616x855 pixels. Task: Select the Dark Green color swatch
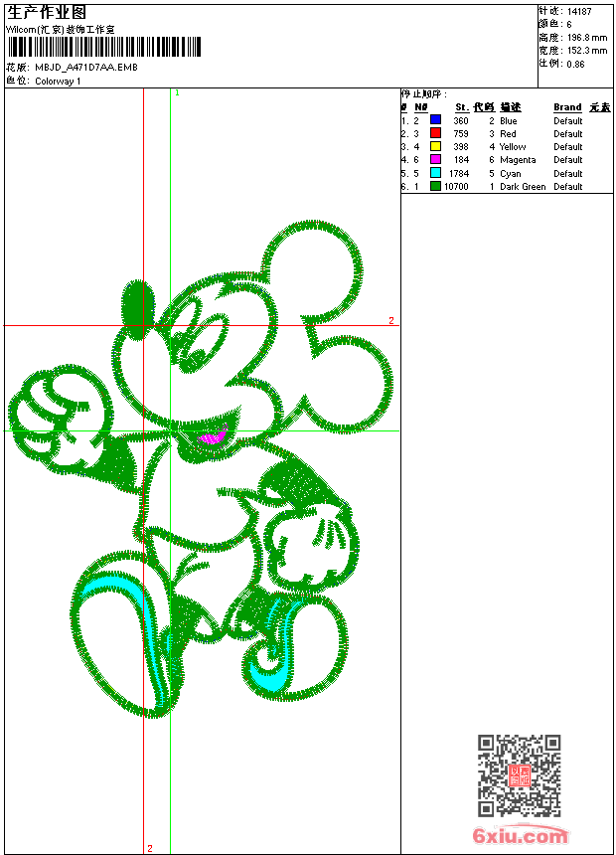click(x=435, y=186)
